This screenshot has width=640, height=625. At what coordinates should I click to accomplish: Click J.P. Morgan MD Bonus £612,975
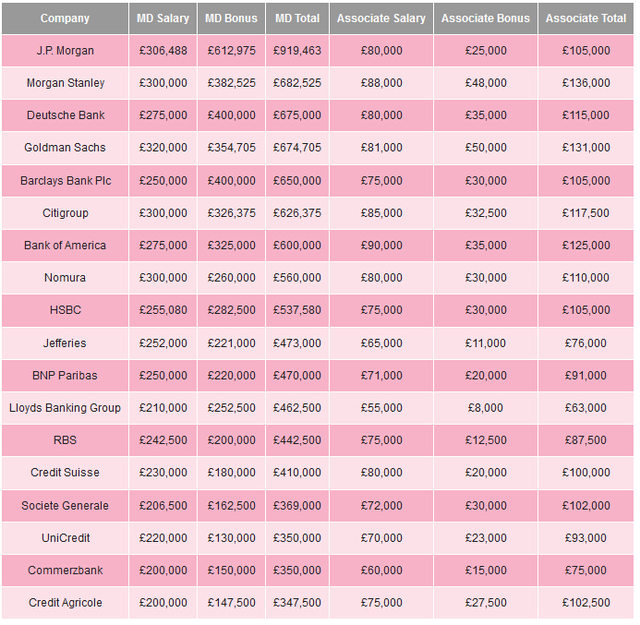click(x=231, y=51)
